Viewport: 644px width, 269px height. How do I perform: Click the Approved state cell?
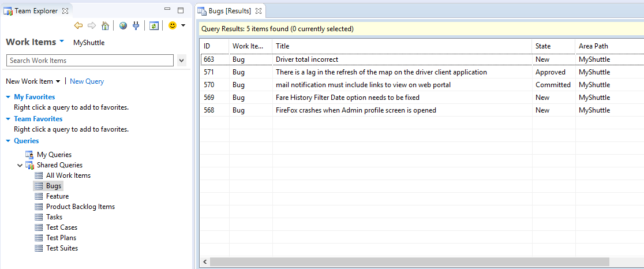(551, 72)
